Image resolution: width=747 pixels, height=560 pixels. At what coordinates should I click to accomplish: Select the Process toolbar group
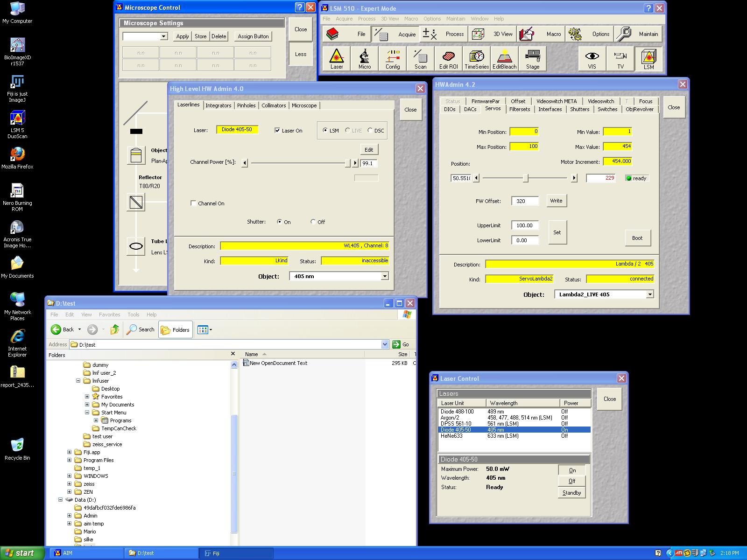(x=444, y=34)
